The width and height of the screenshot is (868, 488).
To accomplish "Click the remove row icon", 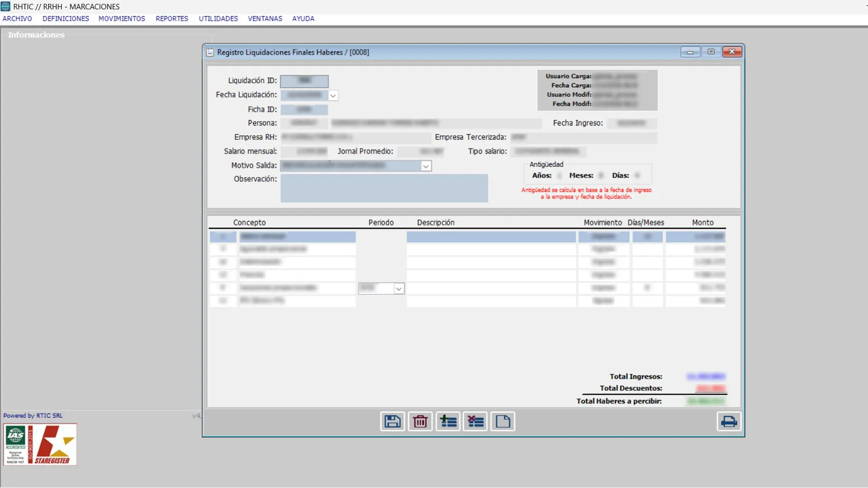I will 476,421.
